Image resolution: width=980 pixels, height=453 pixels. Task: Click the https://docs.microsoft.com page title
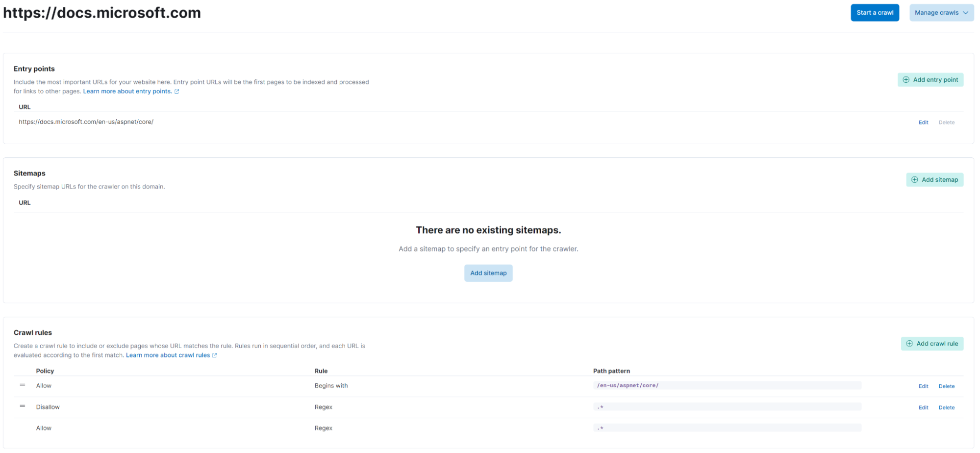coord(102,13)
